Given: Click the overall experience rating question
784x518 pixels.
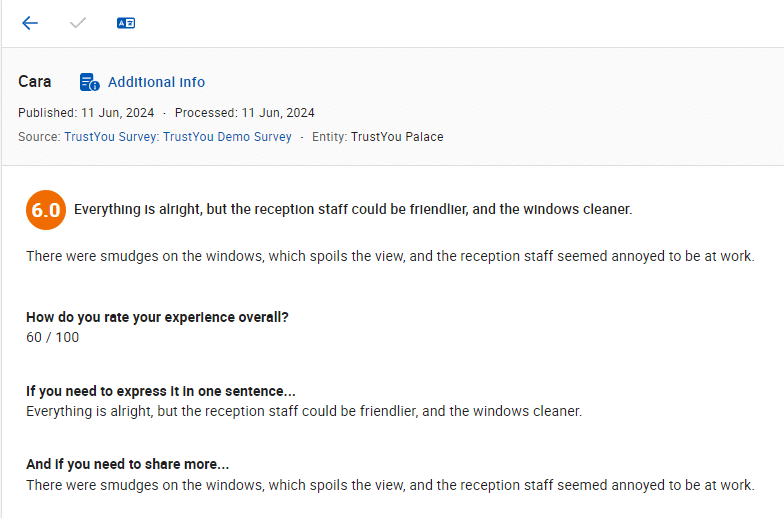Looking at the screenshot, I should [157, 317].
